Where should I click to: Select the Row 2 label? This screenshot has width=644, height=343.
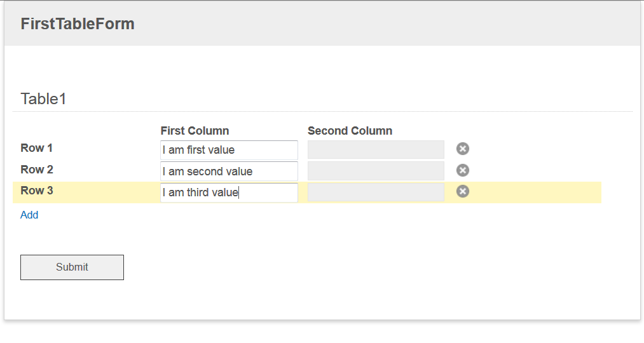coord(37,170)
